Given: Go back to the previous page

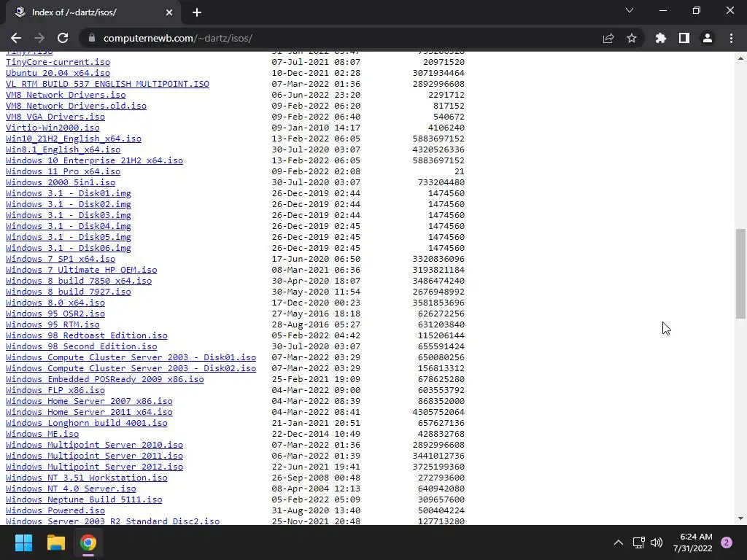Looking at the screenshot, I should tap(16, 38).
